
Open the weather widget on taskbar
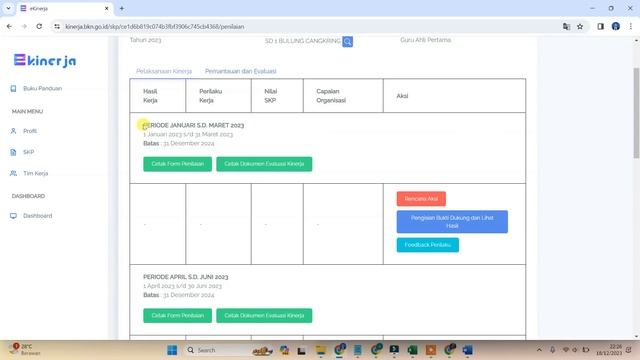coord(25,350)
